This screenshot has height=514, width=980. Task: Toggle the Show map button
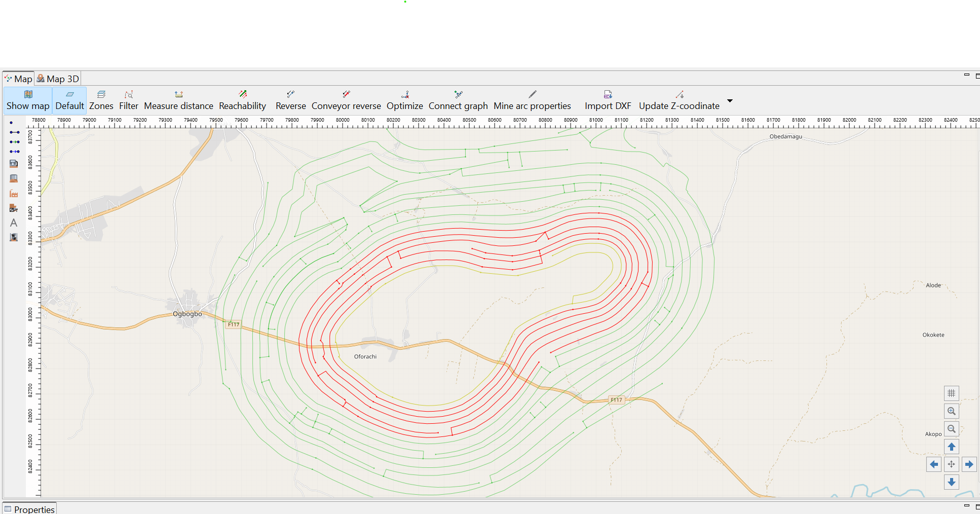pos(28,100)
